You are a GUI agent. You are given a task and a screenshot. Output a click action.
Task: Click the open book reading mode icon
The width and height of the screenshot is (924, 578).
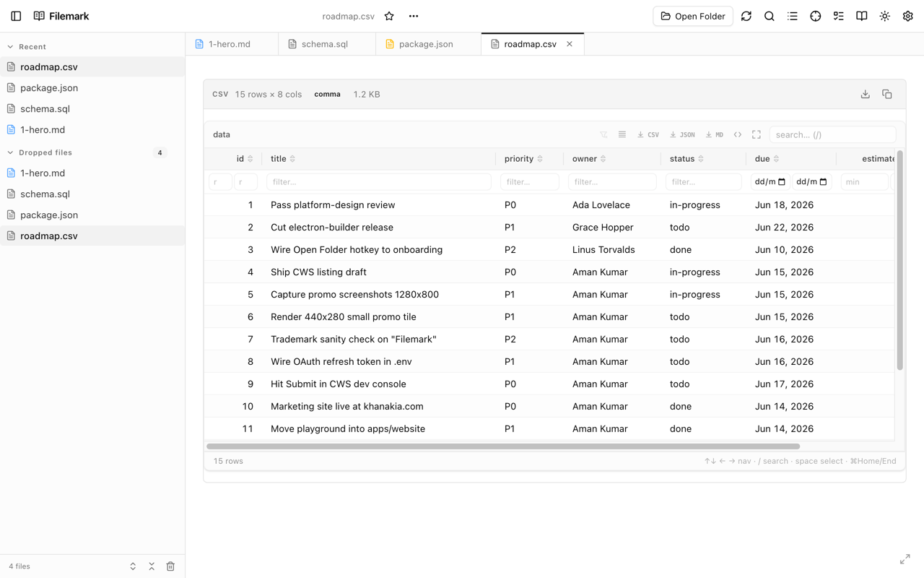[x=862, y=16]
